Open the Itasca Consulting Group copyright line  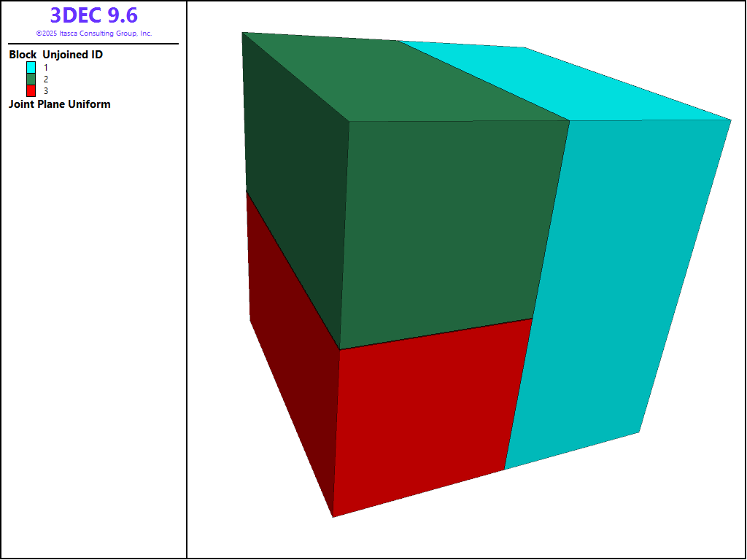pos(93,34)
